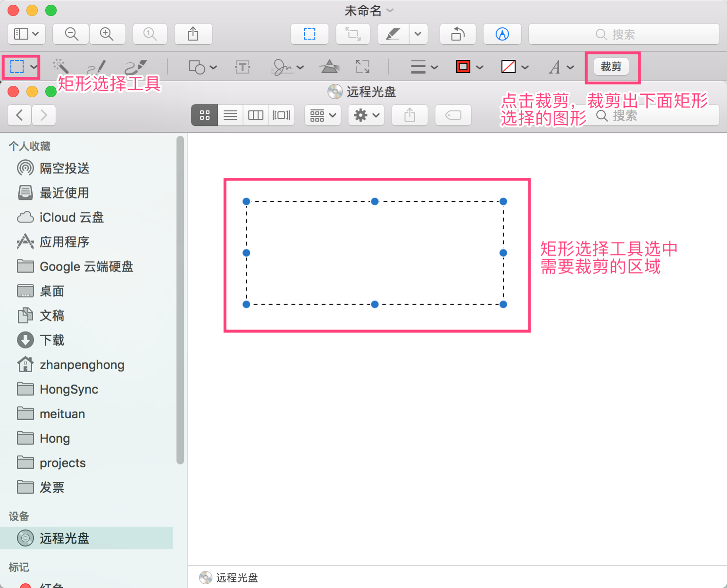Select the rectangular selection button in top toolbar
This screenshot has width=727, height=588.
click(x=309, y=34)
